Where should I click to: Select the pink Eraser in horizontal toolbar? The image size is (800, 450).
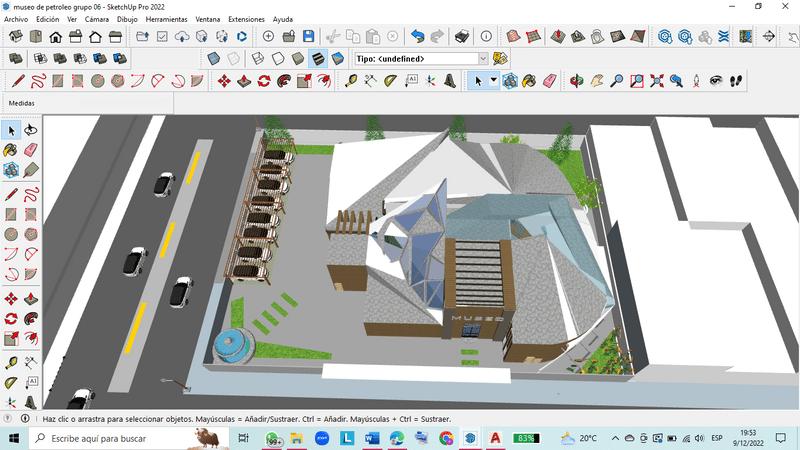pos(549,81)
